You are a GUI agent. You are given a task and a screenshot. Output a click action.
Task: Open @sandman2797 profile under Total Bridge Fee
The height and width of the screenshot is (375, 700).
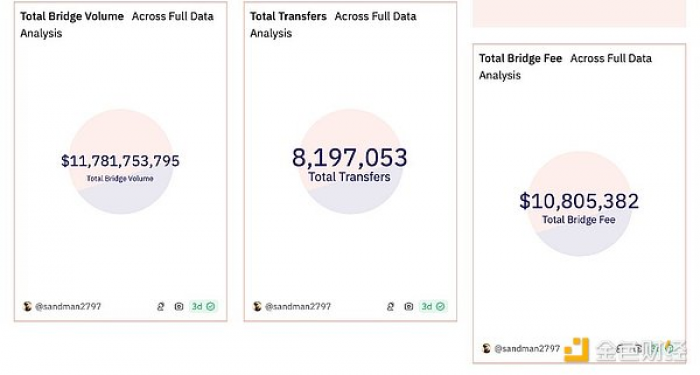527,349
